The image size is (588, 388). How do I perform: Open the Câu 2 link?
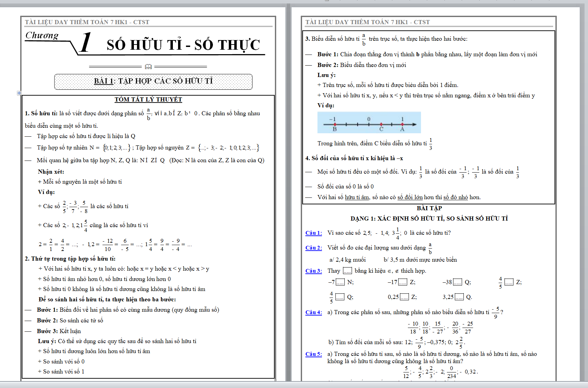tap(314, 248)
